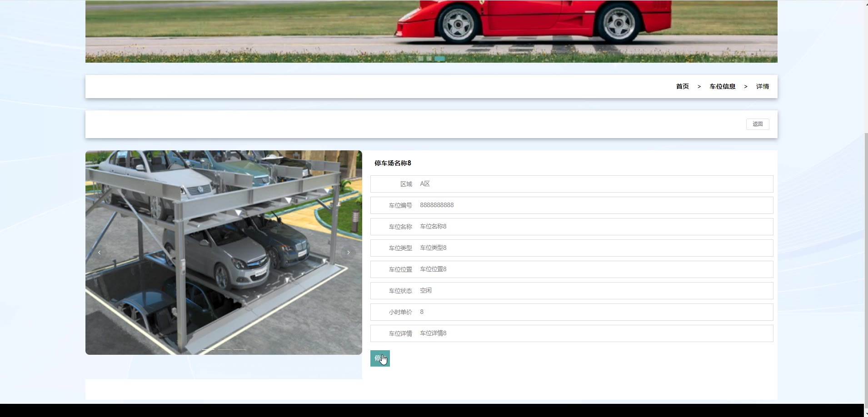The width and height of the screenshot is (868, 417).
Task: Click the 详情 breadcrumb entry
Action: [763, 86]
